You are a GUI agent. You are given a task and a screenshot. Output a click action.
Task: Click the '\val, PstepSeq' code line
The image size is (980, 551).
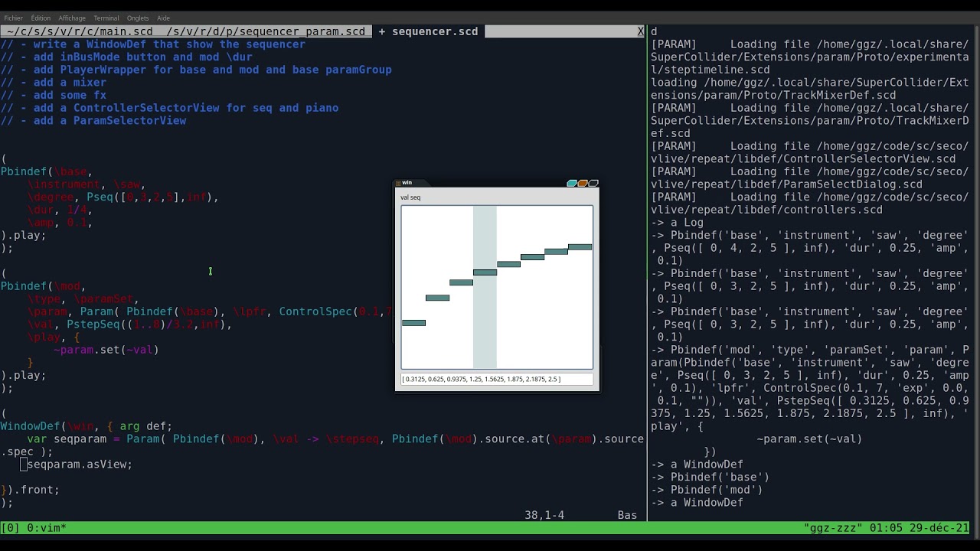129,324
